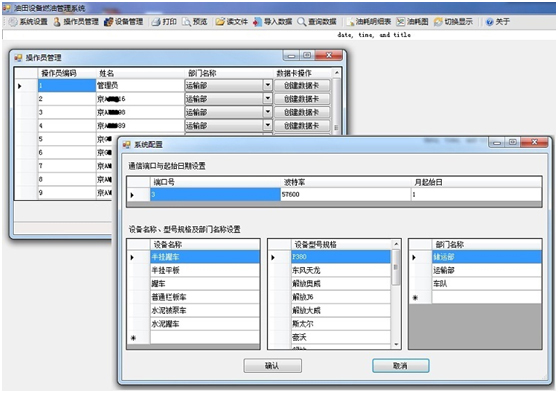Click the empty new row in 部门名称 list
The height and width of the screenshot is (393, 558).
(486, 297)
